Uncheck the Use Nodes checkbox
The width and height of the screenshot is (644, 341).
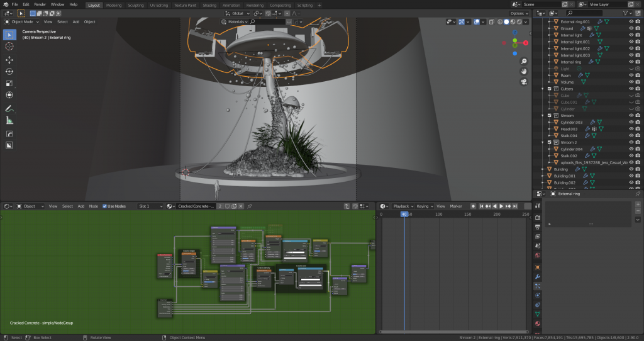coord(105,206)
